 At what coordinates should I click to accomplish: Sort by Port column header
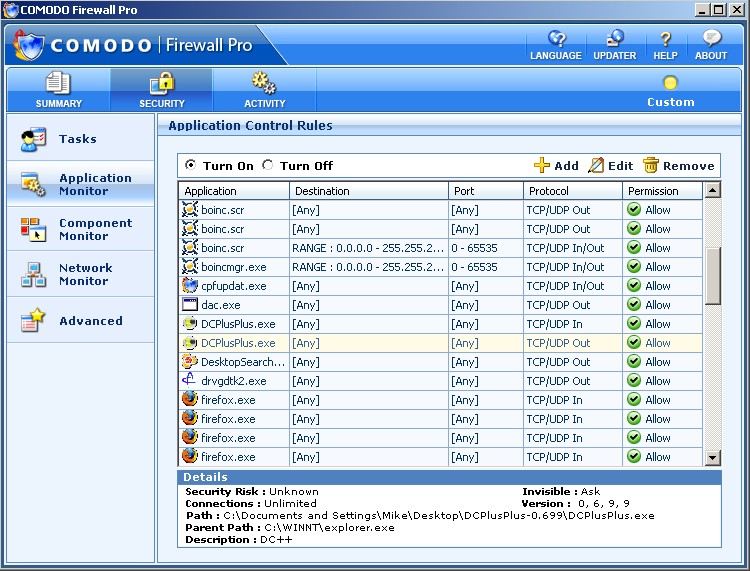(486, 191)
